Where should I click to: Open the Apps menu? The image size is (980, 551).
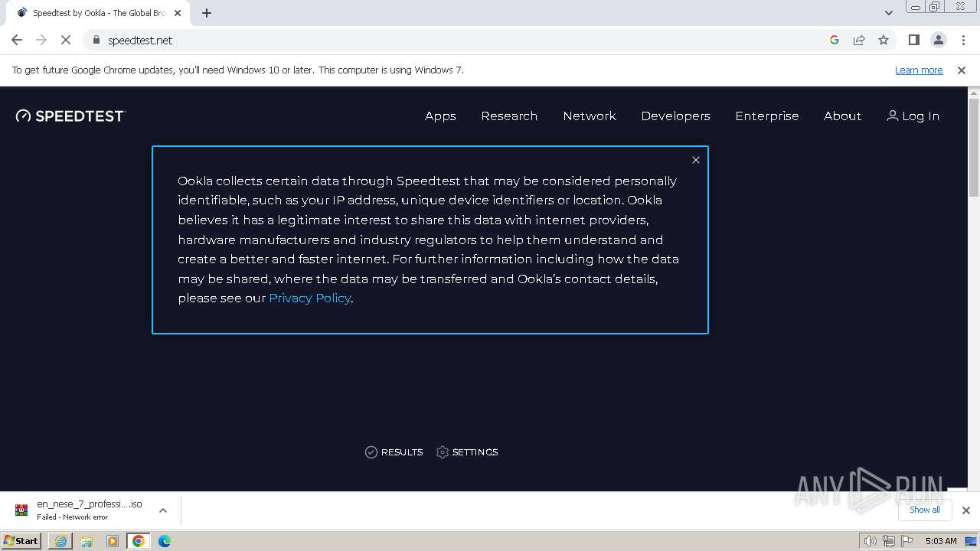pos(440,116)
